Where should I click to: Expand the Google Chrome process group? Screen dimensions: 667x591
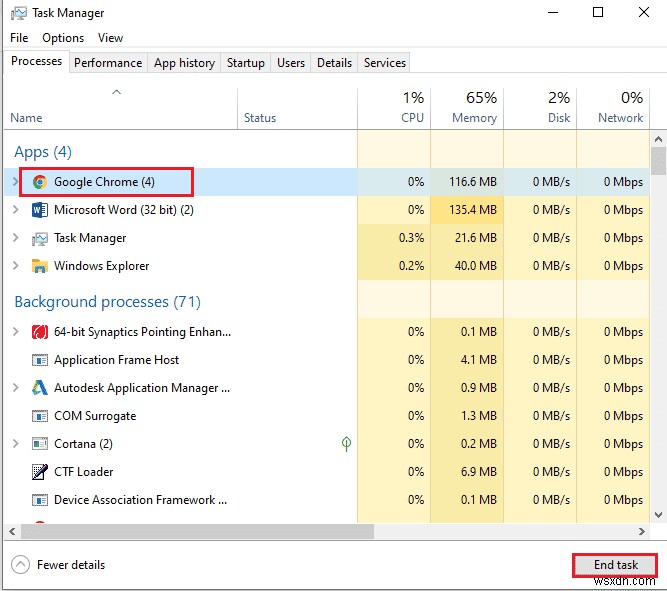coord(15,182)
